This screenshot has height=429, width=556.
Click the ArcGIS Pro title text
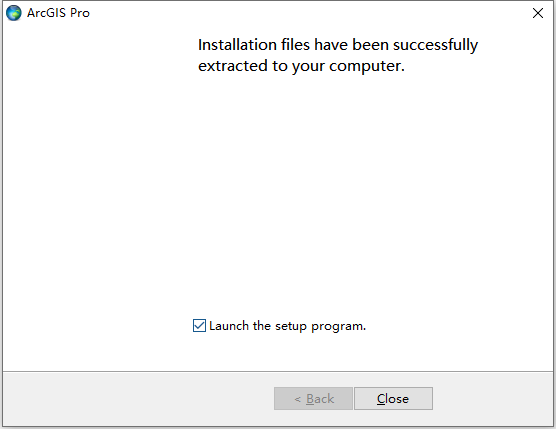tap(58, 13)
